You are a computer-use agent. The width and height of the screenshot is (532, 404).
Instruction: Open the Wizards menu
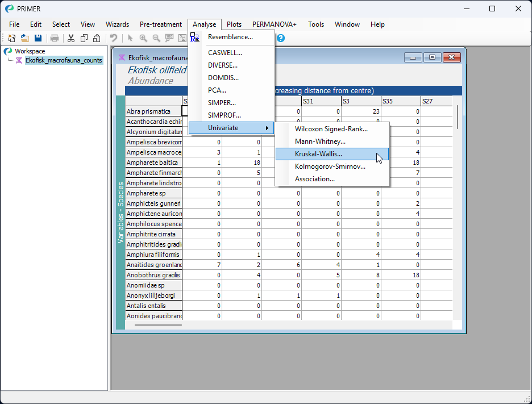pyautogui.click(x=117, y=24)
